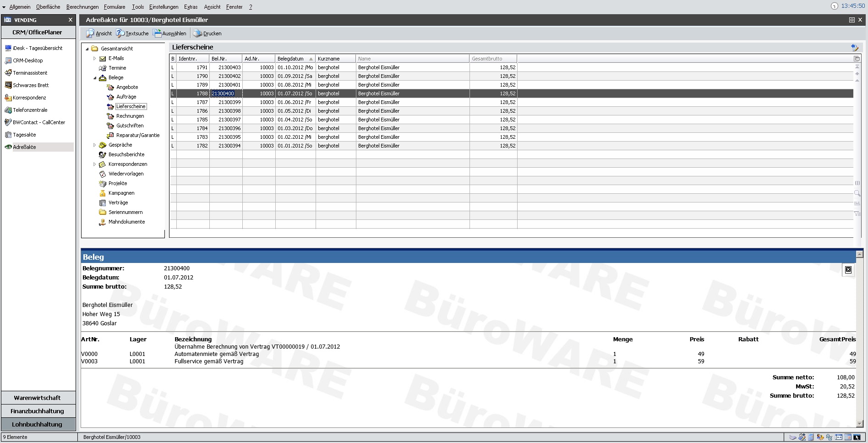
Task: Switch to Warenwirtschaft module
Action: 38,398
